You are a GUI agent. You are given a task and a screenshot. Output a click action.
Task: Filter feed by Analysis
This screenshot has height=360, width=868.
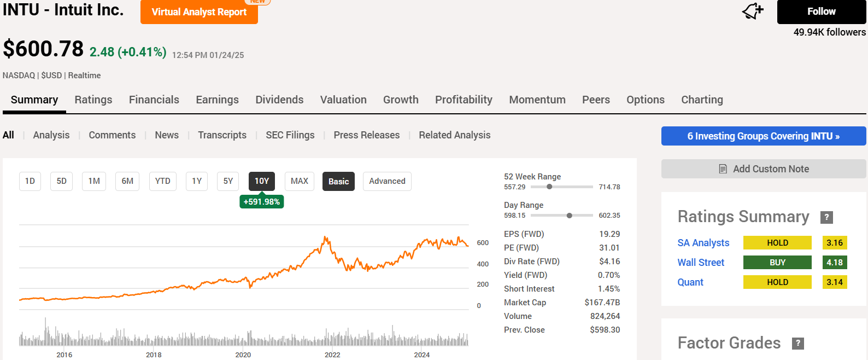pyautogui.click(x=51, y=135)
